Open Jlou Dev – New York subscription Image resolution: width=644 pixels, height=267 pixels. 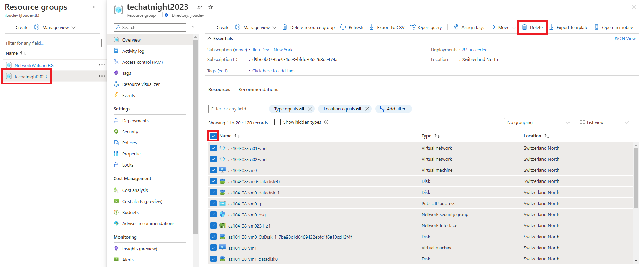click(x=272, y=50)
